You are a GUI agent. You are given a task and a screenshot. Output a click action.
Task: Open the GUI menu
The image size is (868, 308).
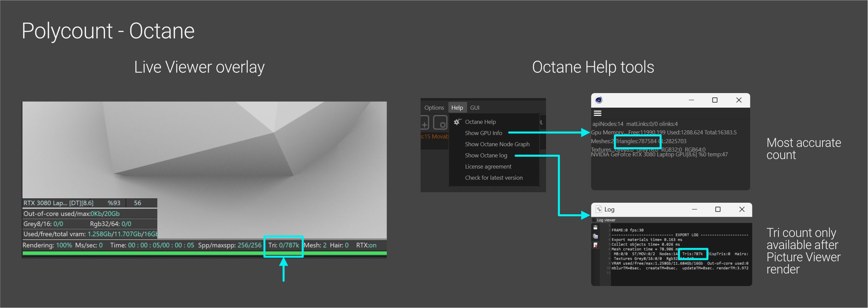(475, 107)
